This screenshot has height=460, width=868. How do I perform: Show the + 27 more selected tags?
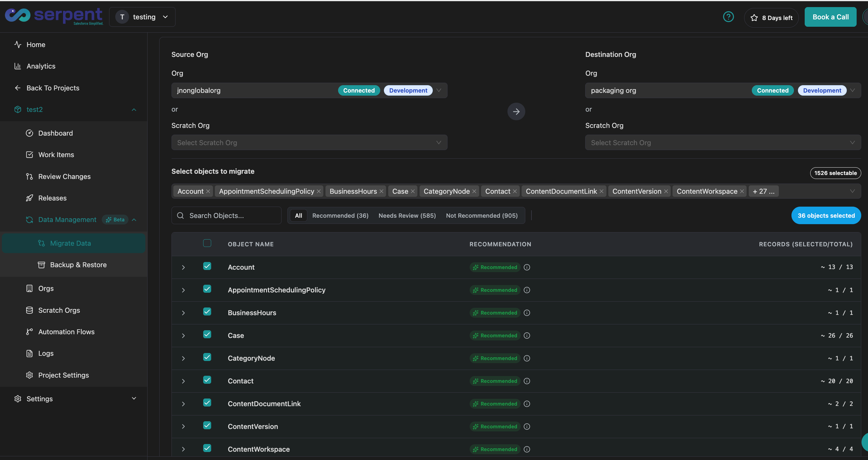763,192
